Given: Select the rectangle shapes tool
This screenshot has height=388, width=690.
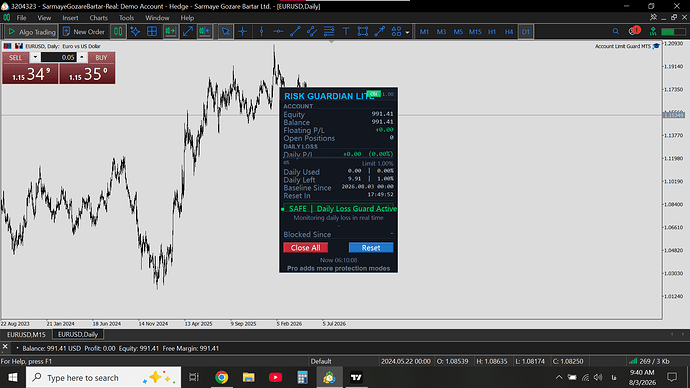Looking at the screenshot, I should click(363, 32).
